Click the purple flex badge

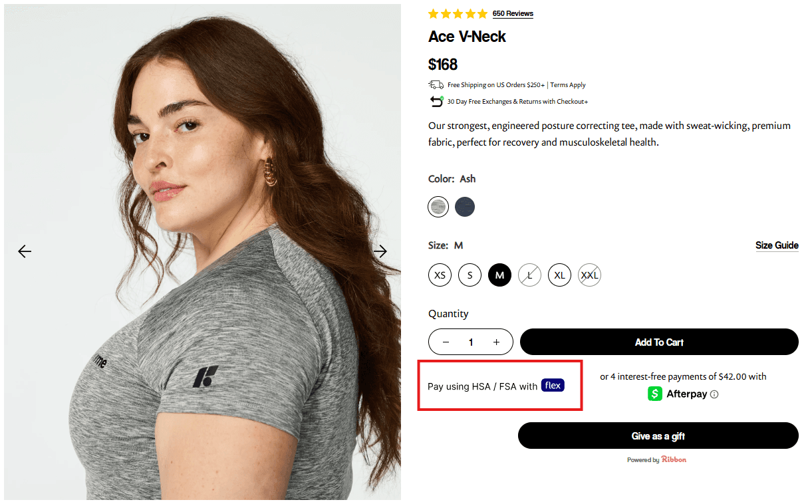click(x=553, y=385)
